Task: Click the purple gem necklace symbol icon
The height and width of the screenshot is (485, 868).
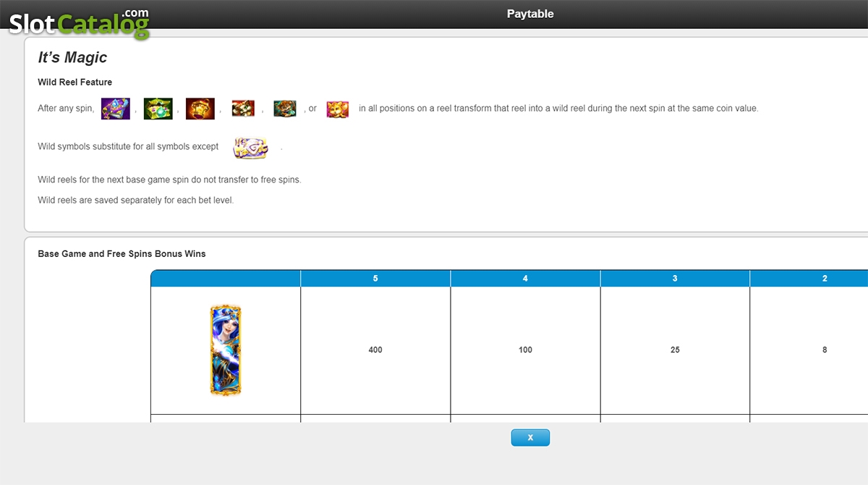Action: 115,109
